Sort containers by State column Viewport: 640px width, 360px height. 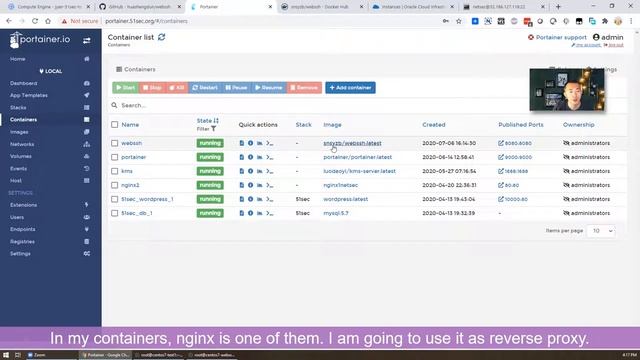pos(207,121)
